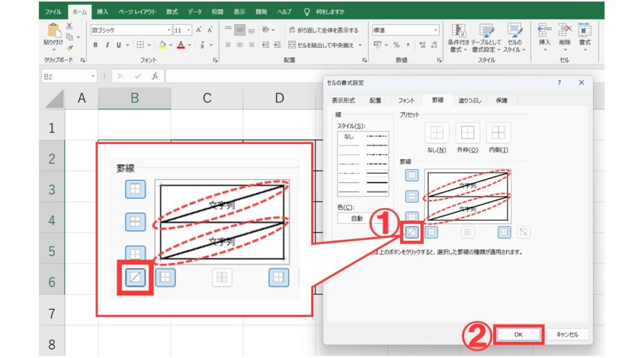Align text left in the ribbon

[x=228, y=45]
